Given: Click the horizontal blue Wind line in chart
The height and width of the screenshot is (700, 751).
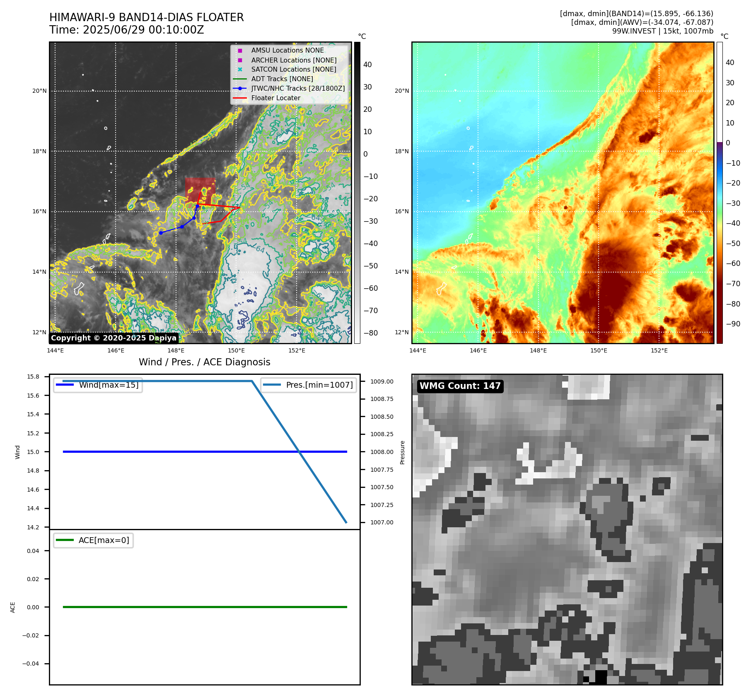Looking at the screenshot, I should click(x=205, y=452).
